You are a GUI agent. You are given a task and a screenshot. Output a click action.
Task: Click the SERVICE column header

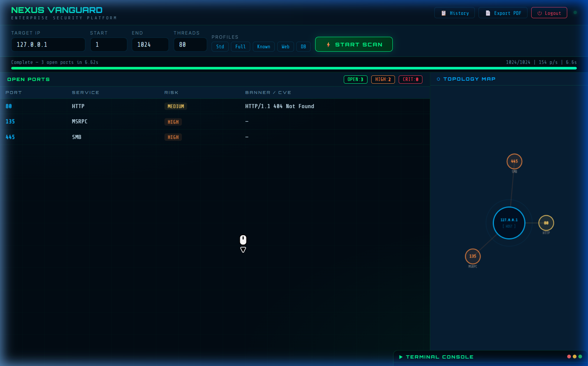85,93
